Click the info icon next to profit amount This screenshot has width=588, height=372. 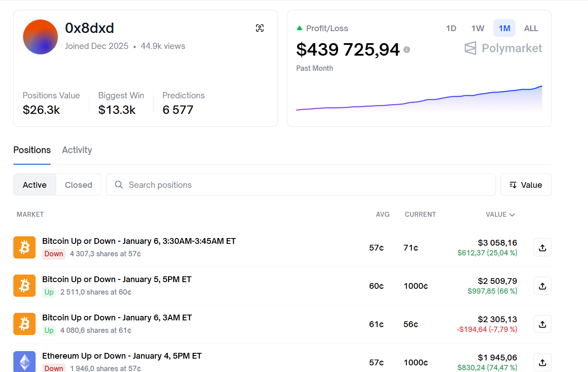[x=407, y=50]
